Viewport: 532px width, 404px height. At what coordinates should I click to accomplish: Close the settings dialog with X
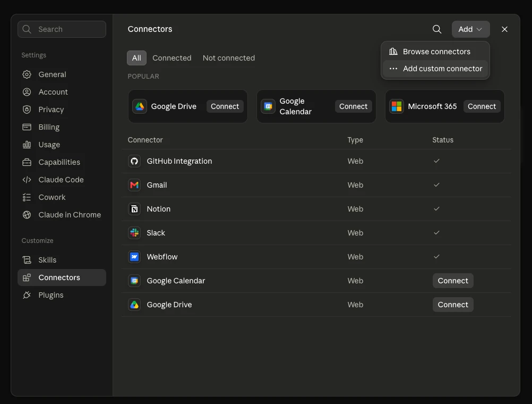pos(504,29)
